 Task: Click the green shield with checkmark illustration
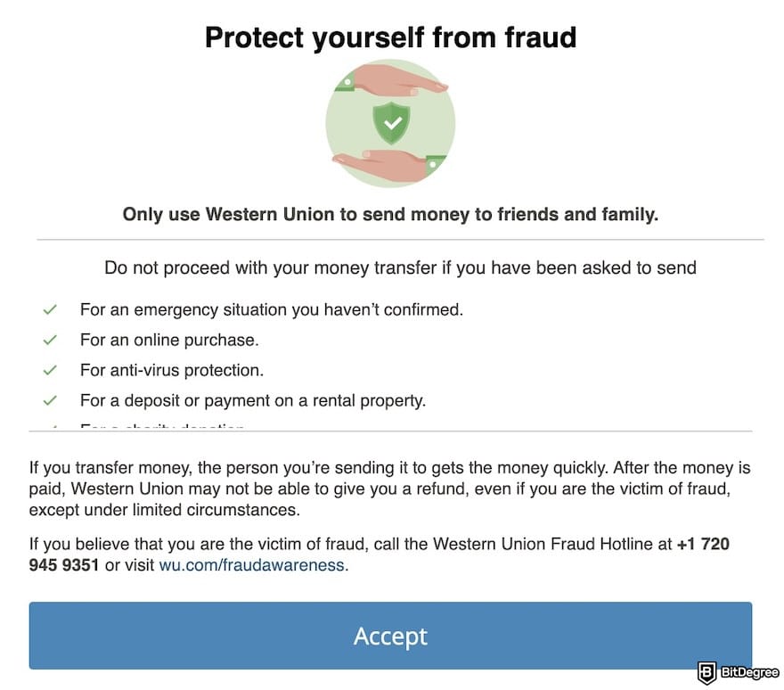pos(390,123)
